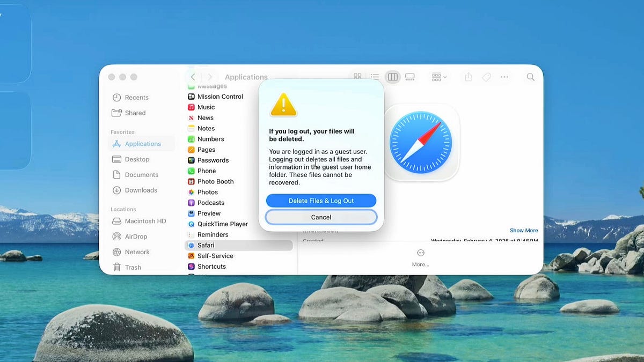Image resolution: width=644 pixels, height=362 pixels.
Task: Click the Edit Tags toolbar icon
Action: 486,77
